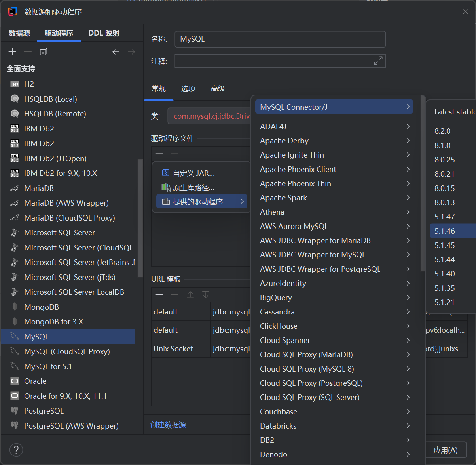The width and height of the screenshot is (476, 465).
Task: Move URL template up
Action: [x=190, y=295]
